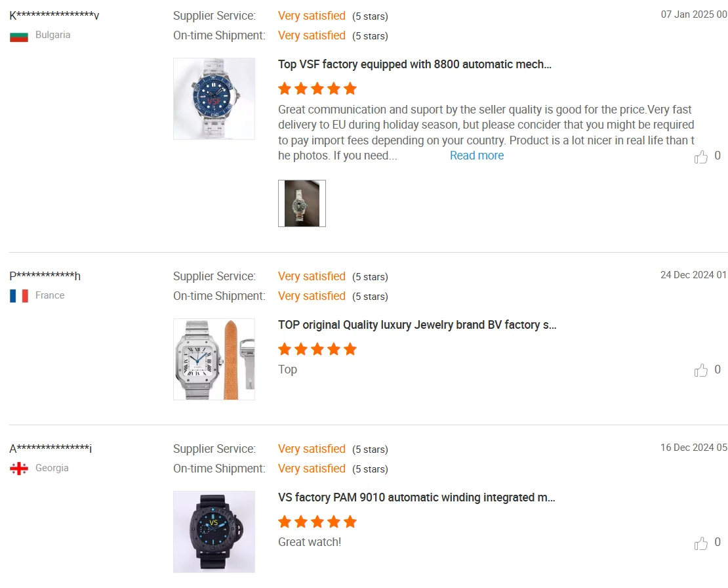Click the Bulgaria flag icon
The height and width of the screenshot is (588, 728).
coord(19,36)
